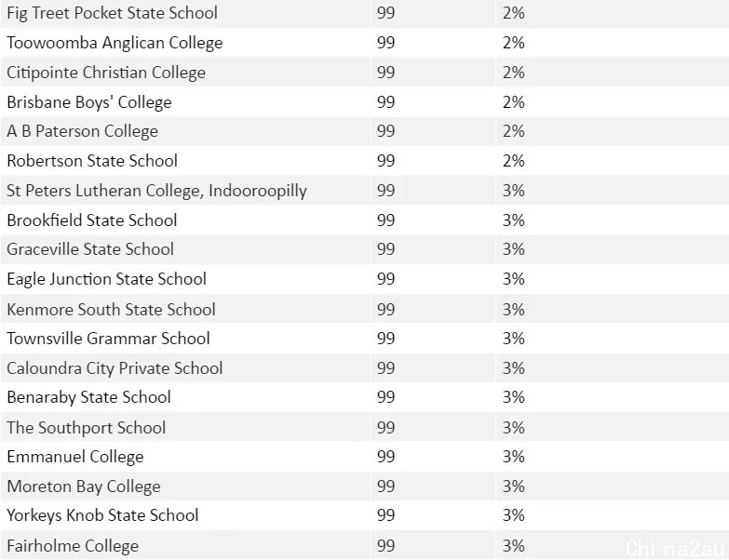Select Yorkeys Knob State School row
Viewport: 729px width, 560px height.
click(365, 515)
